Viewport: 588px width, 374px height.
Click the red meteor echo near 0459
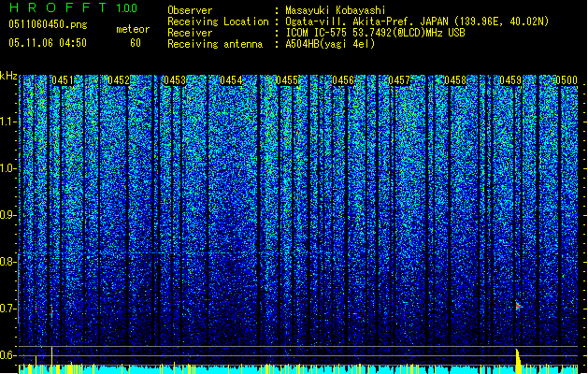(518, 306)
